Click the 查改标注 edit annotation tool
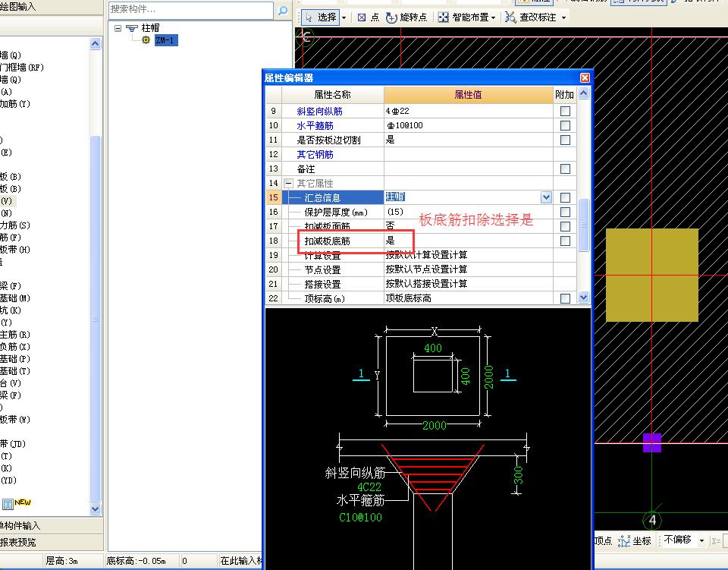The image size is (728, 570). tap(531, 17)
